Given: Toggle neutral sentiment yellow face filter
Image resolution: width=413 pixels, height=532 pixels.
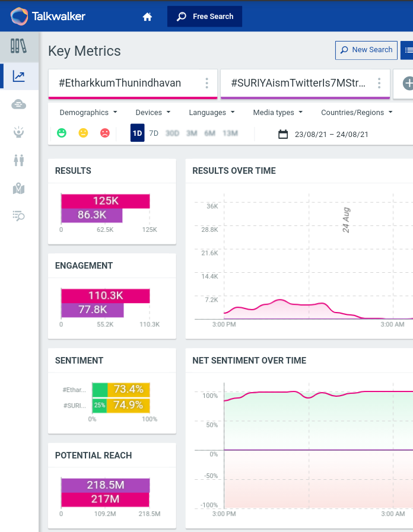Looking at the screenshot, I should (83, 133).
